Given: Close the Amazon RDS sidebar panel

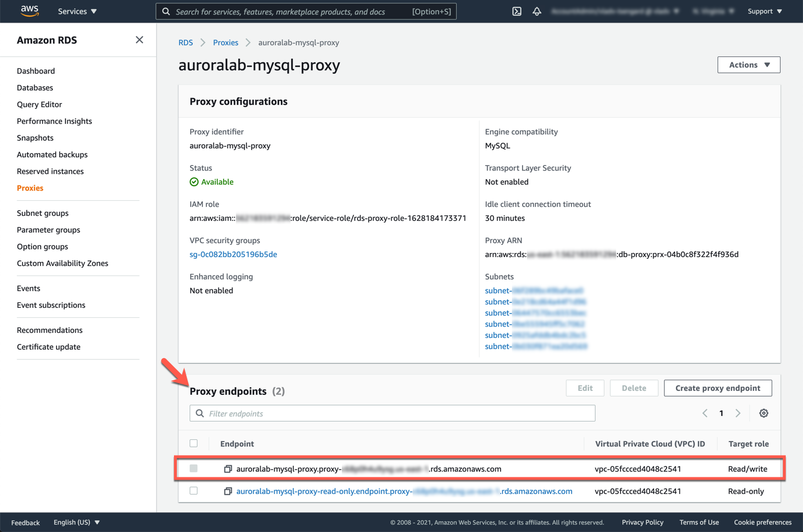Looking at the screenshot, I should pyautogui.click(x=139, y=40).
